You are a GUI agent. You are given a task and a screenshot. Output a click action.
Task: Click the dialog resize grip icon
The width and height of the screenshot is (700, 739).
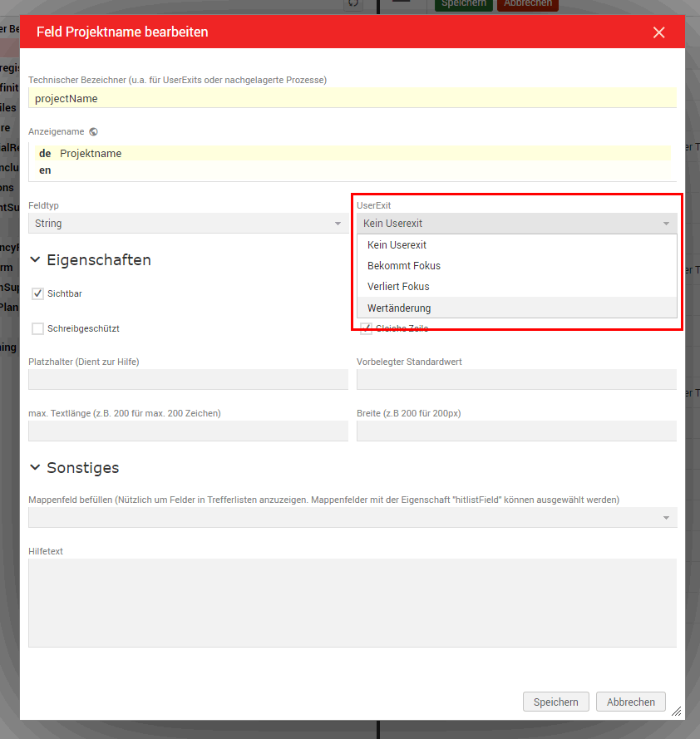tap(677, 712)
